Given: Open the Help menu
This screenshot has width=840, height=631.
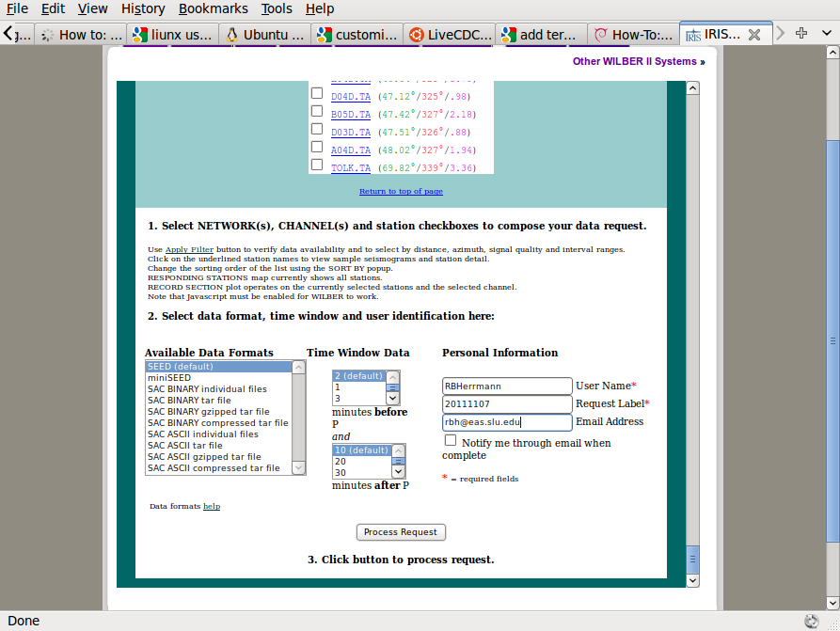Looking at the screenshot, I should 320,8.
